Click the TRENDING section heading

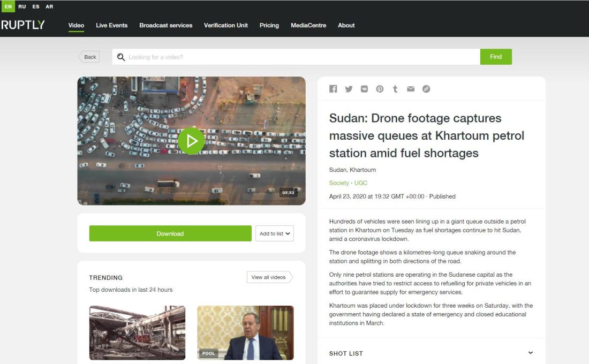point(105,278)
